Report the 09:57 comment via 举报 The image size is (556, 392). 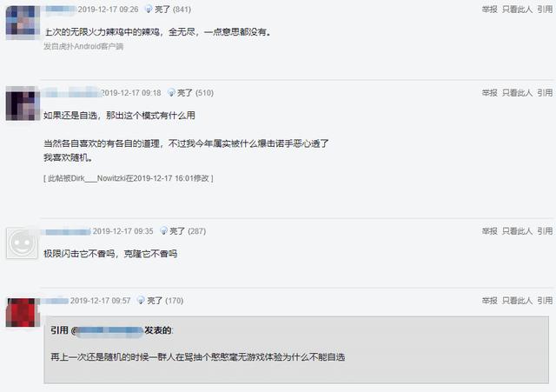(x=489, y=301)
